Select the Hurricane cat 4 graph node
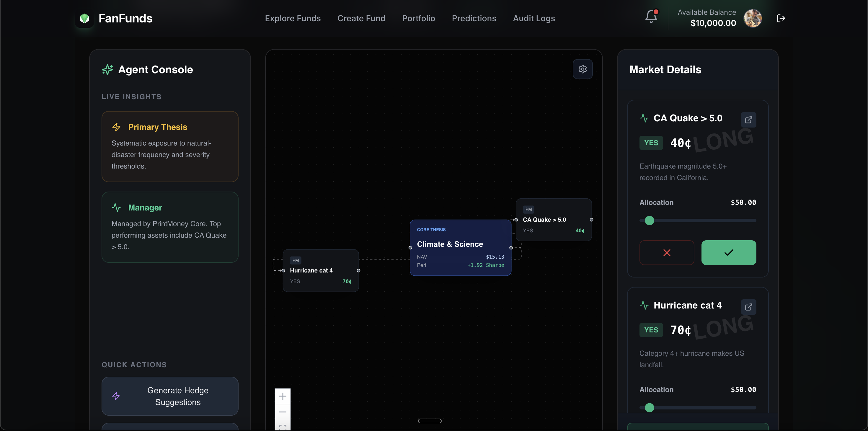This screenshot has height=431, width=868. [320, 271]
